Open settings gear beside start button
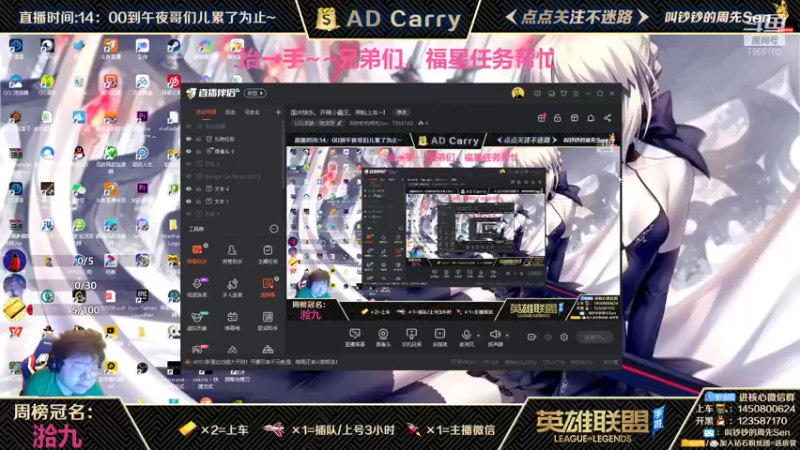Image resolution: width=800 pixels, height=450 pixels. (564, 337)
